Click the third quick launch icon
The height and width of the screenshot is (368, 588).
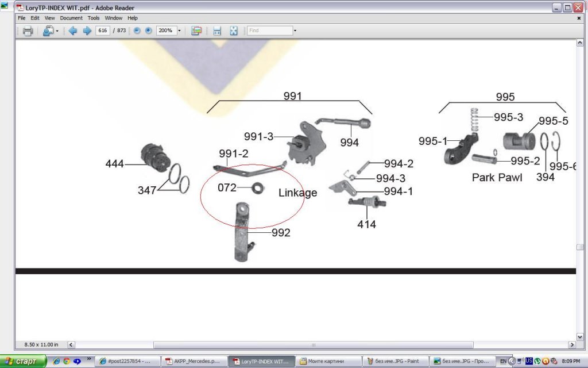point(77,361)
